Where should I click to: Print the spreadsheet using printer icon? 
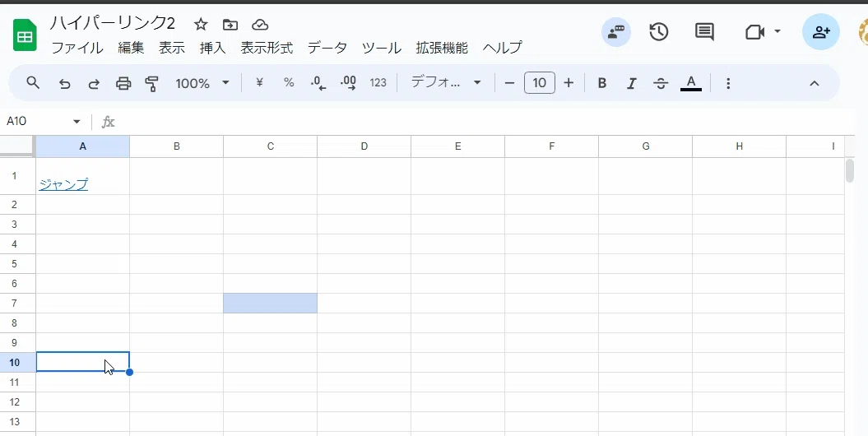(123, 84)
